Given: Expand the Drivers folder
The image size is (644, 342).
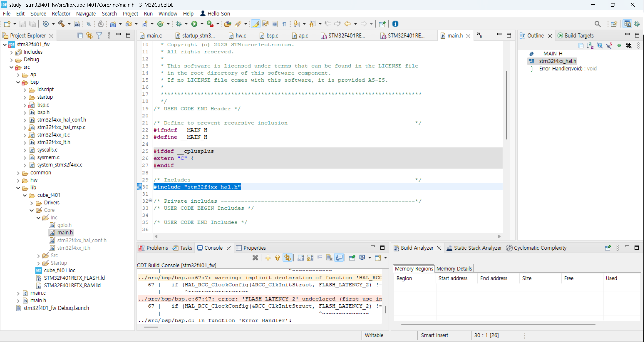Looking at the screenshot, I should 31,203.
